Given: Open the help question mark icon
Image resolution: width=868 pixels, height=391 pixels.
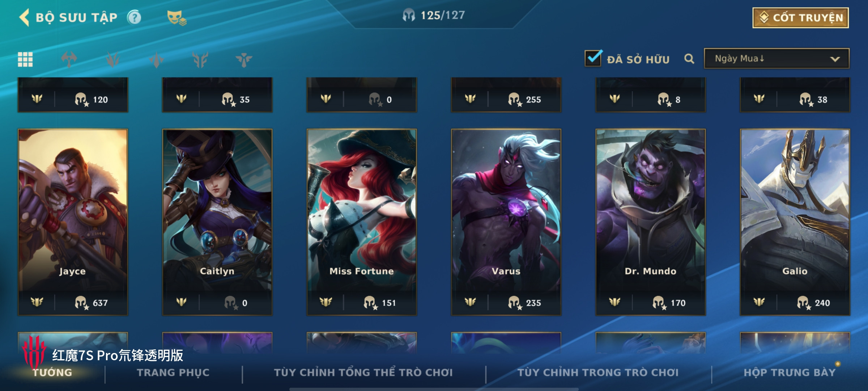Looking at the screenshot, I should 134,17.
